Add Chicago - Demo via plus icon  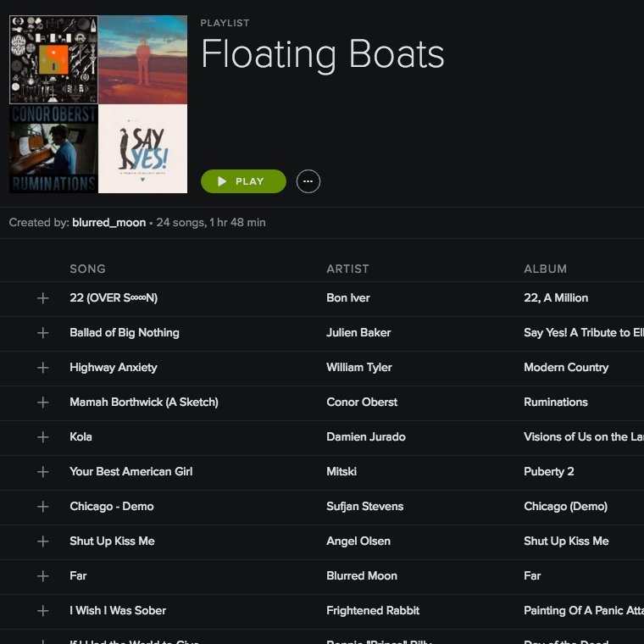coord(42,507)
